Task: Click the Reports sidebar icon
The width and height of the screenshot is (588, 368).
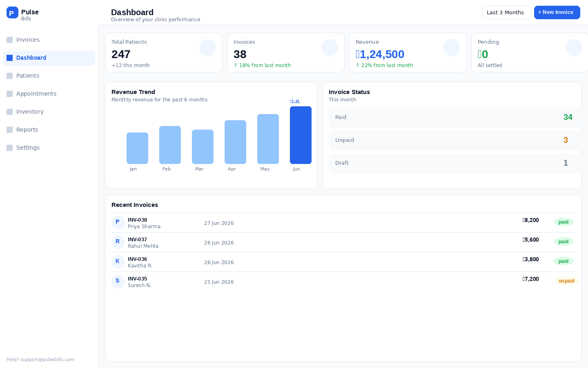Action: pyautogui.click(x=10, y=130)
